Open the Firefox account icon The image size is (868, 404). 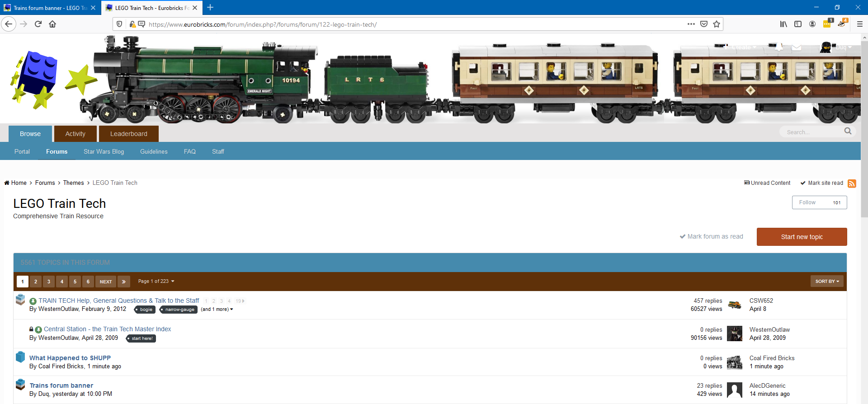[812, 24]
